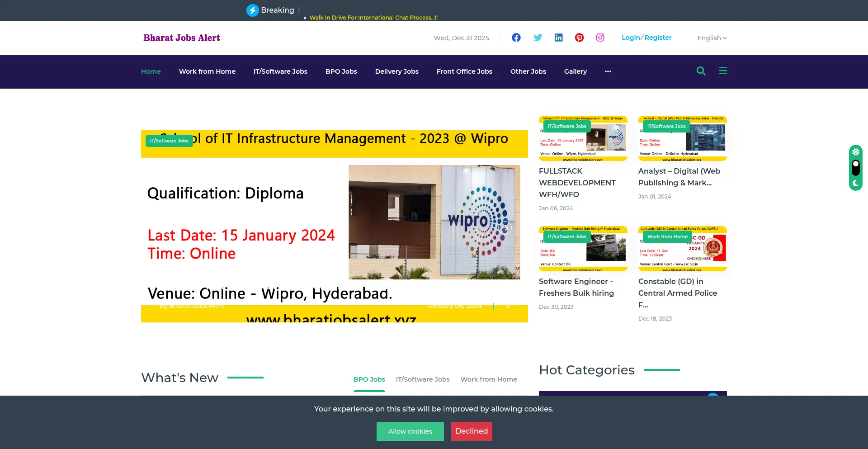Expand the English language dropdown
868x449 pixels.
coord(712,38)
